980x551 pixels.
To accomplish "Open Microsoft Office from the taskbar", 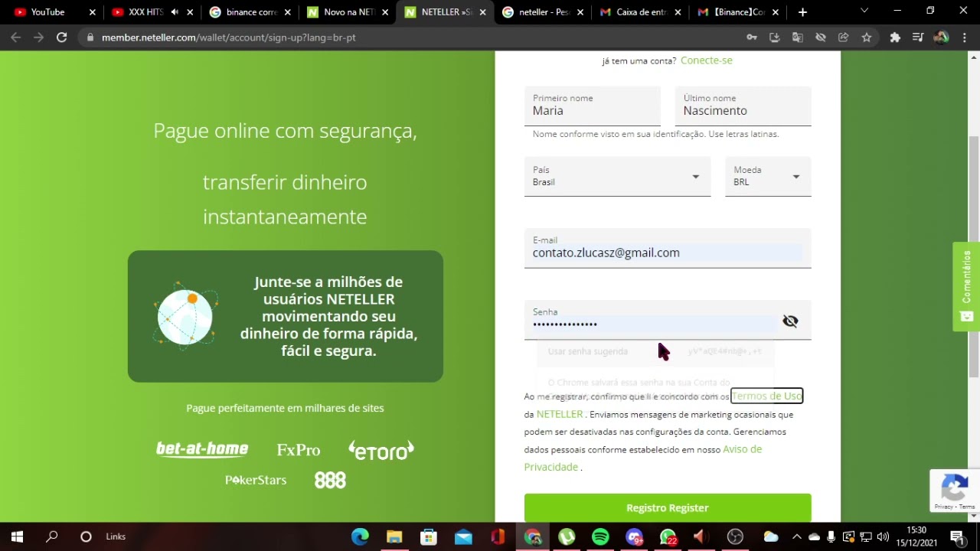I will pyautogui.click(x=498, y=536).
